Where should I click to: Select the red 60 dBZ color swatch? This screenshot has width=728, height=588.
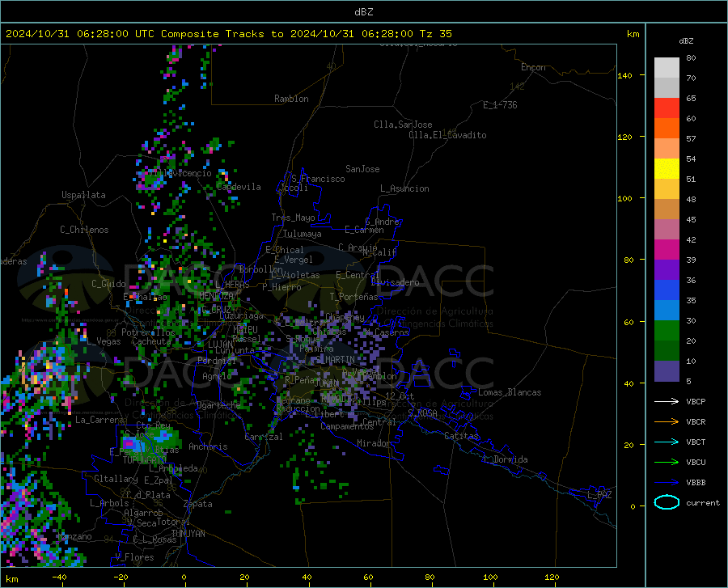pyautogui.click(x=667, y=108)
